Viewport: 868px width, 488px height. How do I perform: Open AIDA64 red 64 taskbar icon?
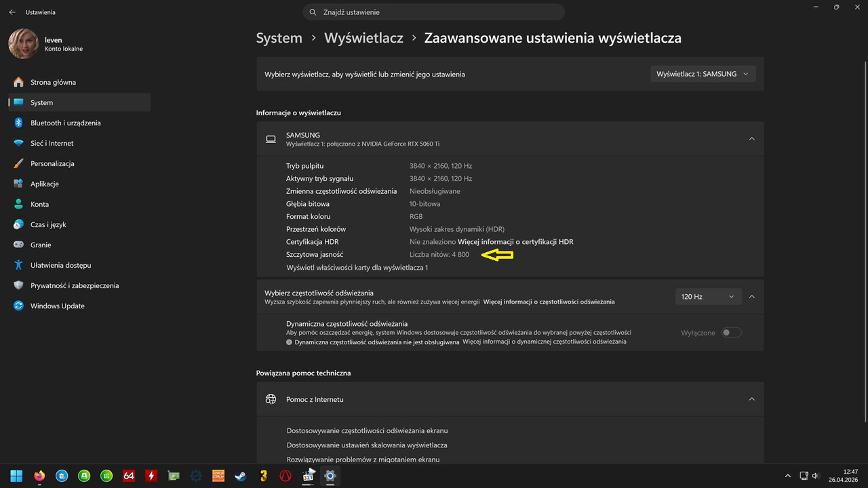coord(129,476)
